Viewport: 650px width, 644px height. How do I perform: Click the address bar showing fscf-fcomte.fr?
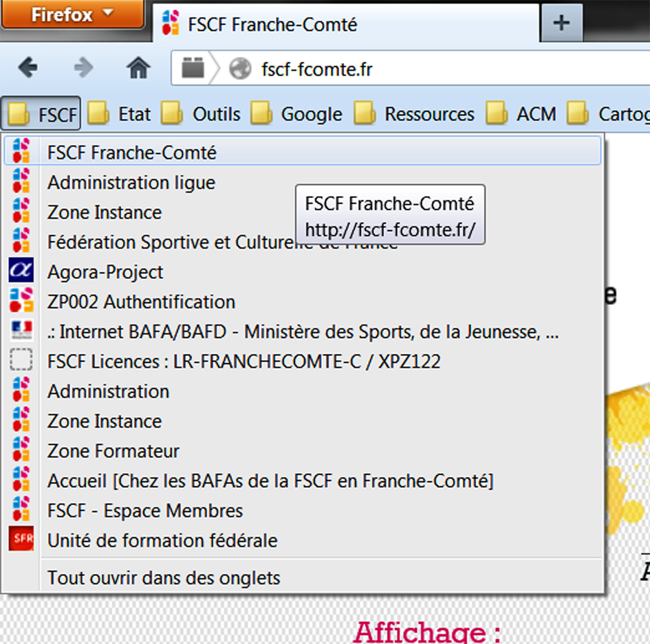[411, 68]
